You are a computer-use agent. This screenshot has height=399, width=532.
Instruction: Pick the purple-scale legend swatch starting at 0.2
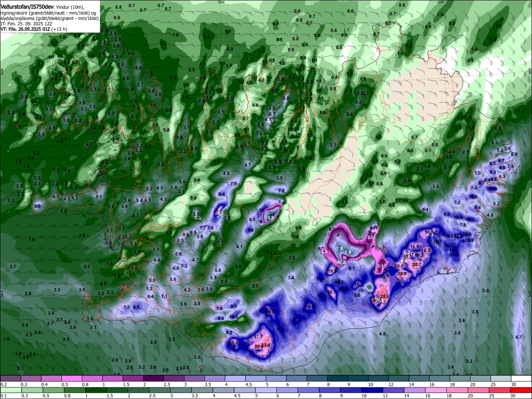[x=10, y=379]
